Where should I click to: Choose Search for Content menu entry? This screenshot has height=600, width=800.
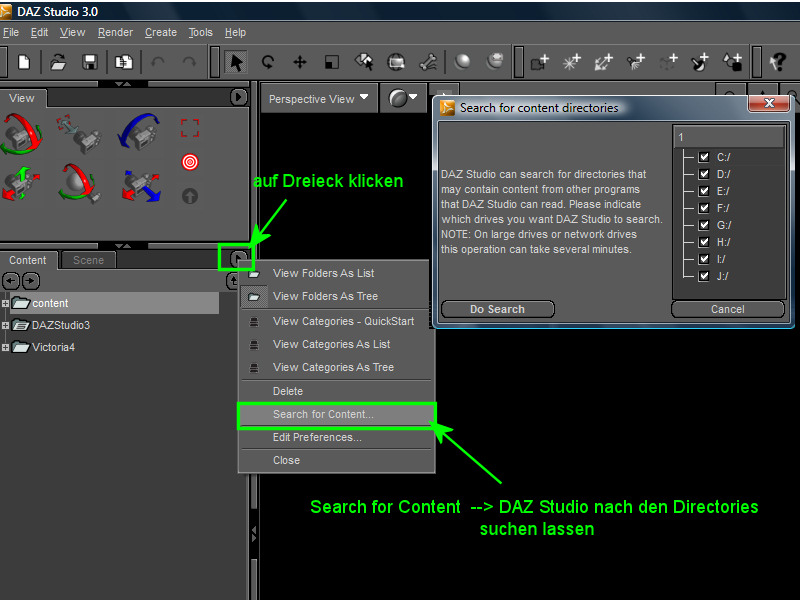[x=337, y=414]
